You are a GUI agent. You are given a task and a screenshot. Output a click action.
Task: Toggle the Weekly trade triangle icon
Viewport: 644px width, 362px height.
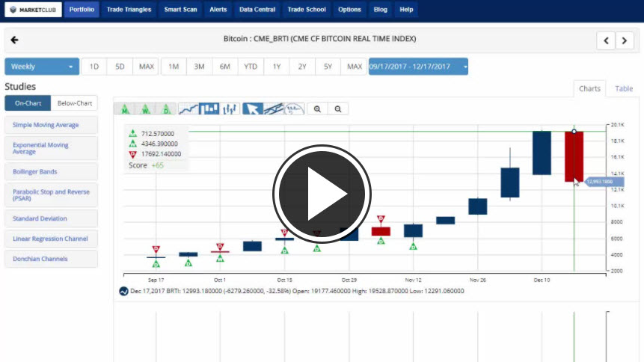[145, 109]
